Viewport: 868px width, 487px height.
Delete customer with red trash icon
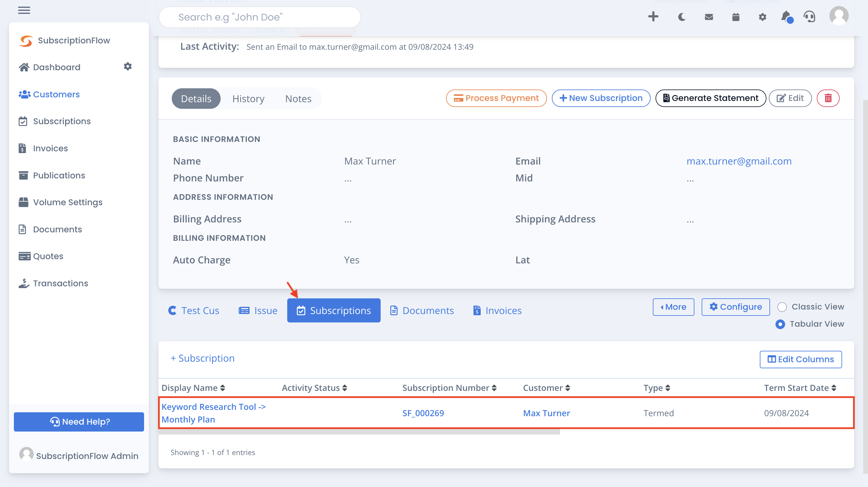coord(828,98)
